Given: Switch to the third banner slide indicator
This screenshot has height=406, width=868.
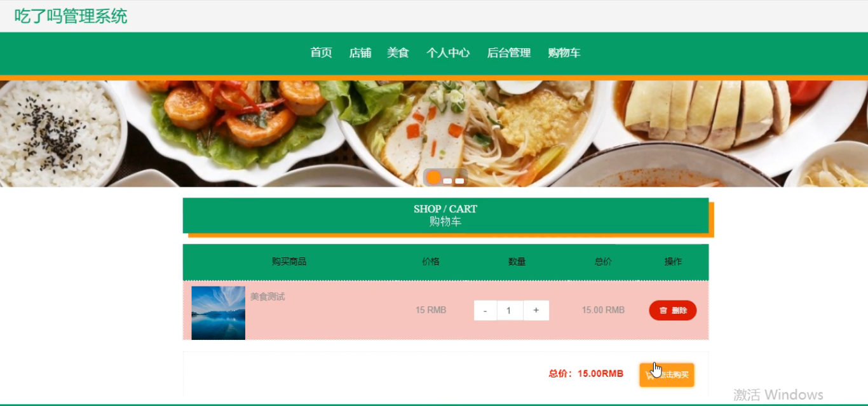Looking at the screenshot, I should tap(459, 181).
